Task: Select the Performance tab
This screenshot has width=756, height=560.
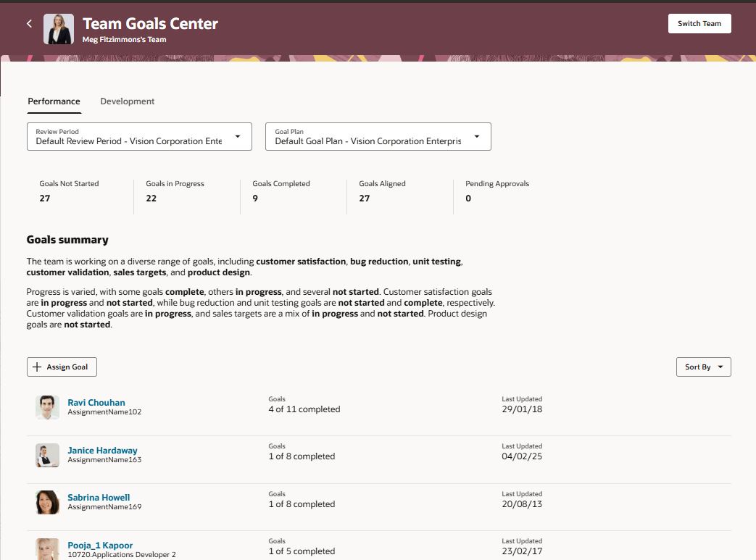Action: pos(54,101)
